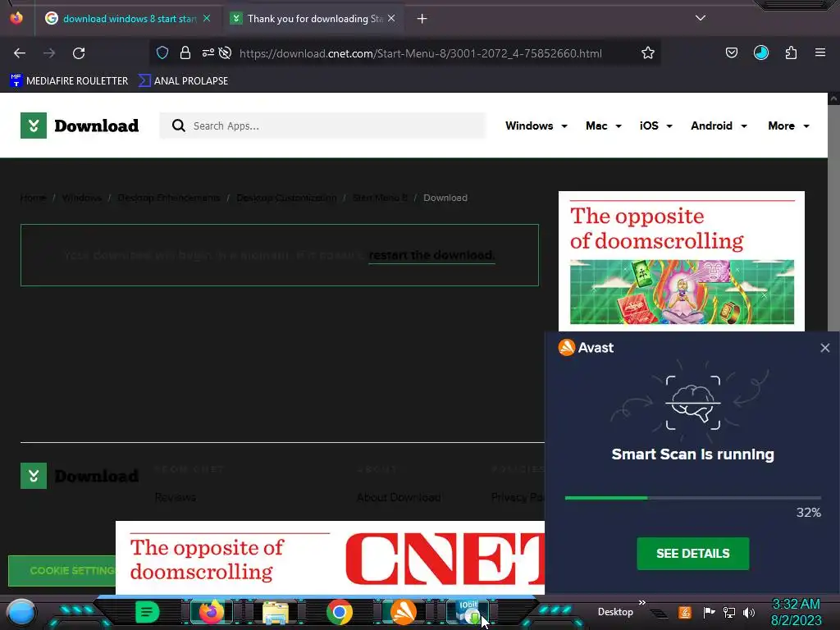
Task: Open the CNET banner ad at bottom
Action: click(330, 558)
